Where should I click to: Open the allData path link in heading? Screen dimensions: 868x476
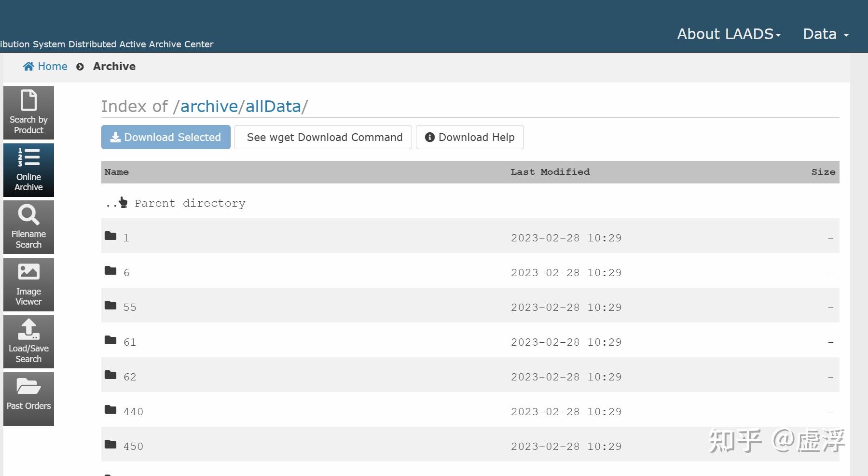pos(273,107)
